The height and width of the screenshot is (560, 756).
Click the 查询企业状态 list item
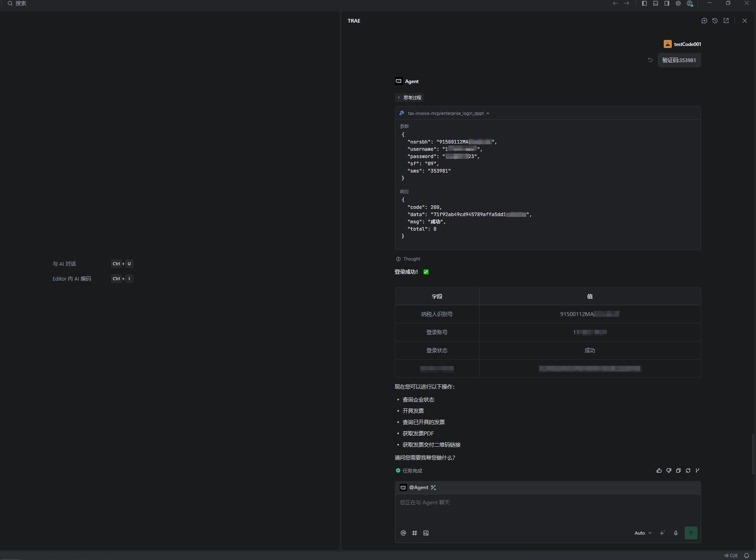pos(418,400)
